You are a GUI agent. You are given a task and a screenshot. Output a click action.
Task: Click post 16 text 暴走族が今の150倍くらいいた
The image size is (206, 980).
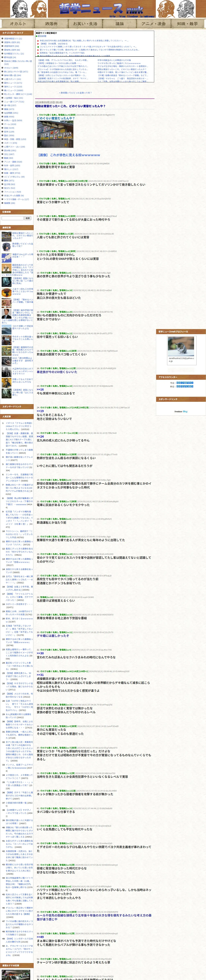coord(57,372)
